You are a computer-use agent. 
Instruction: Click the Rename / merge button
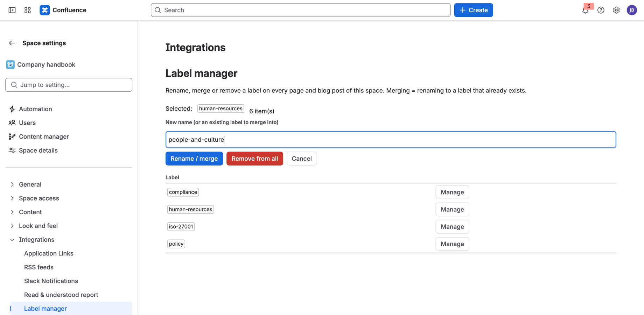(x=194, y=159)
